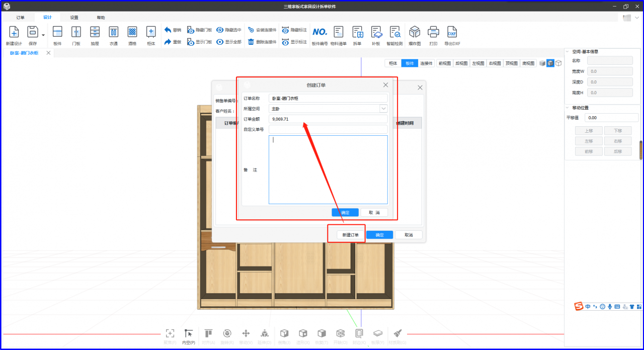Screen dimensions: 644x350
Task: Click 安装连接件 install connectors
Action: [262, 30]
